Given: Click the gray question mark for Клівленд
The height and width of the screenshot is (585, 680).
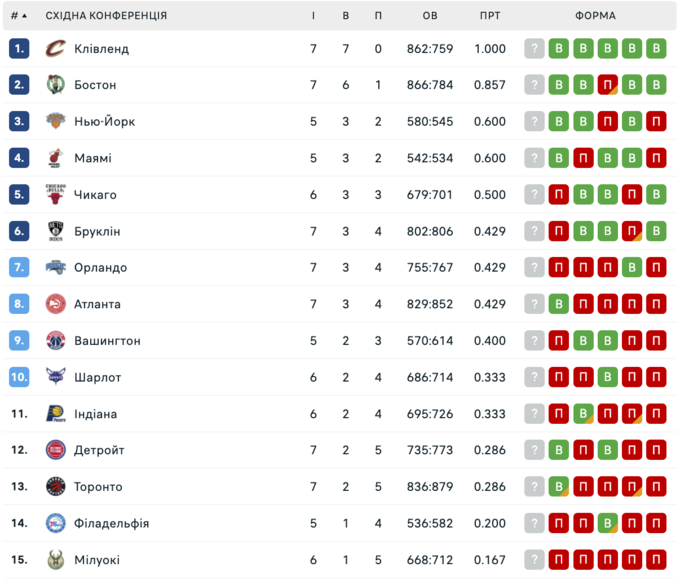Looking at the screenshot, I should coord(535,49).
